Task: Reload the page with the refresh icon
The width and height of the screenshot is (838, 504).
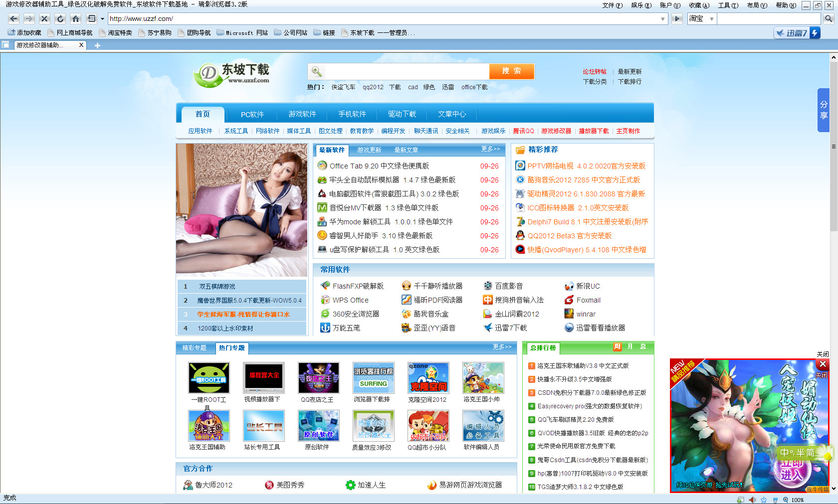Action: pyautogui.click(x=60, y=18)
